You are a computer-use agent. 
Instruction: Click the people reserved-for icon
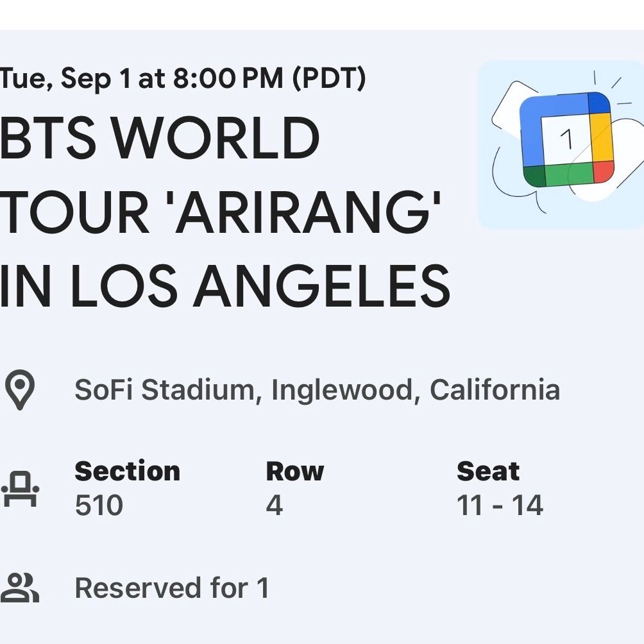[x=20, y=588]
